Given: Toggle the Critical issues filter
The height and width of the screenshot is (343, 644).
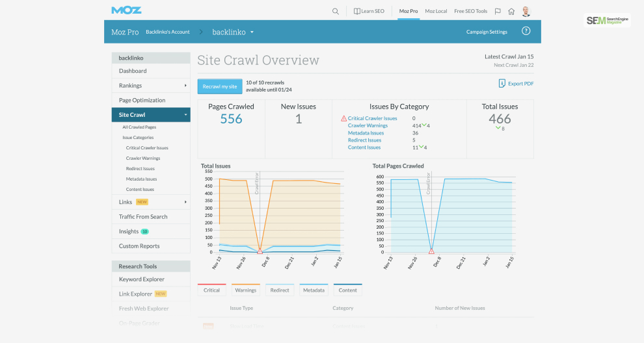Looking at the screenshot, I should [x=211, y=290].
